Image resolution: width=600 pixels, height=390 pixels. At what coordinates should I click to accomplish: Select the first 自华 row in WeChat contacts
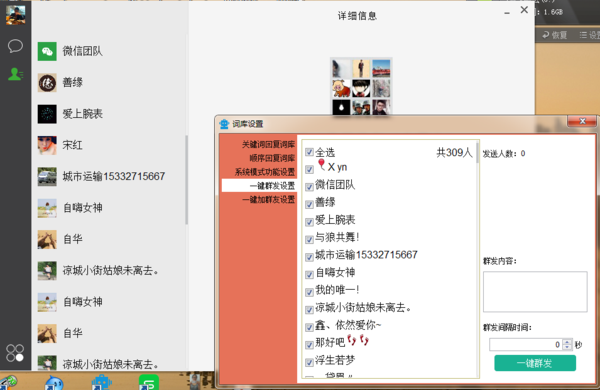[110, 239]
